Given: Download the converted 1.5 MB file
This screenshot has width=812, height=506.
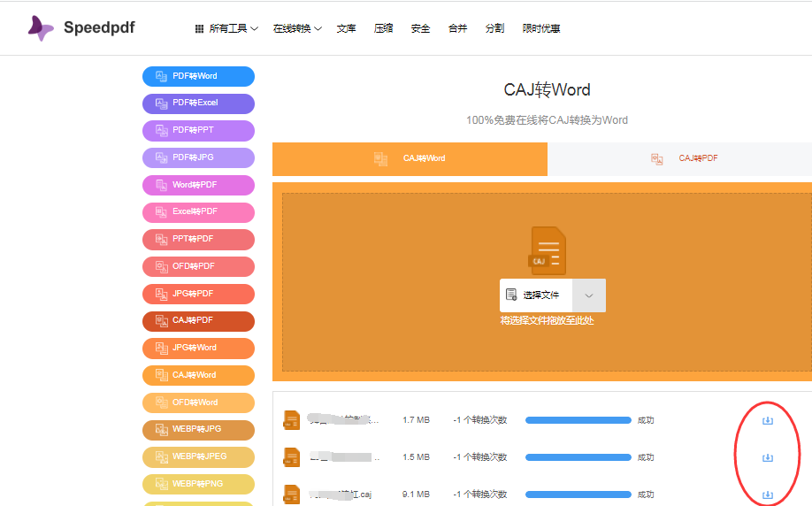Looking at the screenshot, I should [768, 458].
